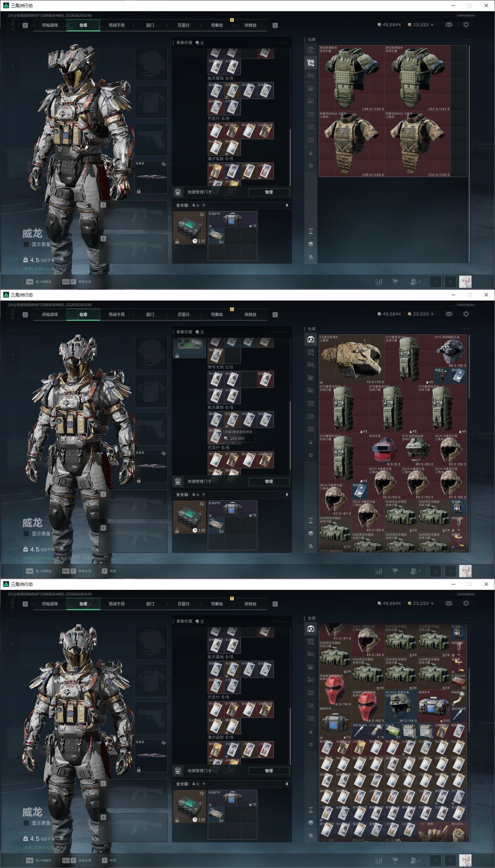This screenshot has height=868, width=495.
Task: Open 开始游戏 tab in top window
Action: [50, 25]
